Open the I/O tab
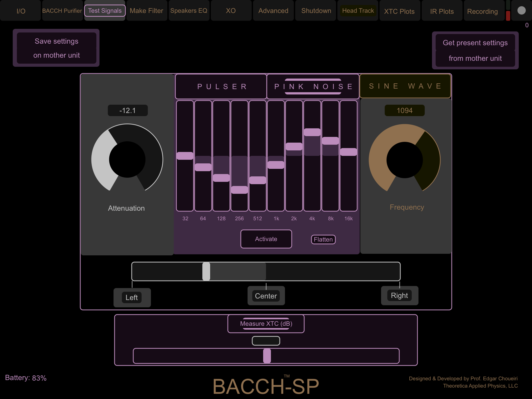The width and height of the screenshot is (532, 399). coord(21,11)
